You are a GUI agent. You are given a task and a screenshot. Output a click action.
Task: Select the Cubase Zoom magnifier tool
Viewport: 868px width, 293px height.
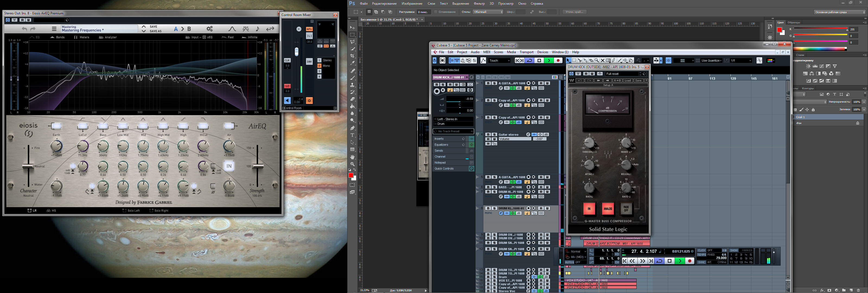point(597,60)
